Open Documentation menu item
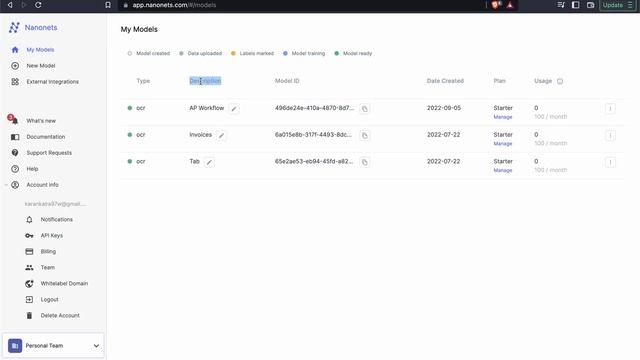The height and width of the screenshot is (360, 640). 46,137
